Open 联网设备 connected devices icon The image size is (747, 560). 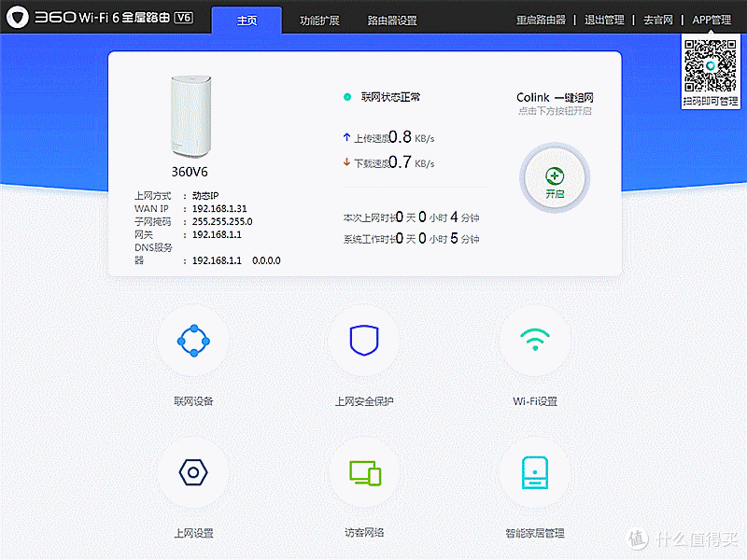point(193,341)
